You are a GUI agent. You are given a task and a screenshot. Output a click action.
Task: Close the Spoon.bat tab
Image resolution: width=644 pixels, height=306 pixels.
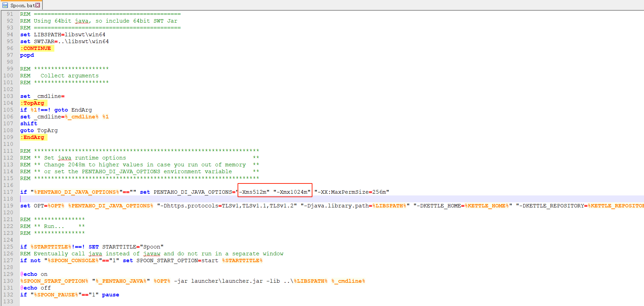pos(38,5)
